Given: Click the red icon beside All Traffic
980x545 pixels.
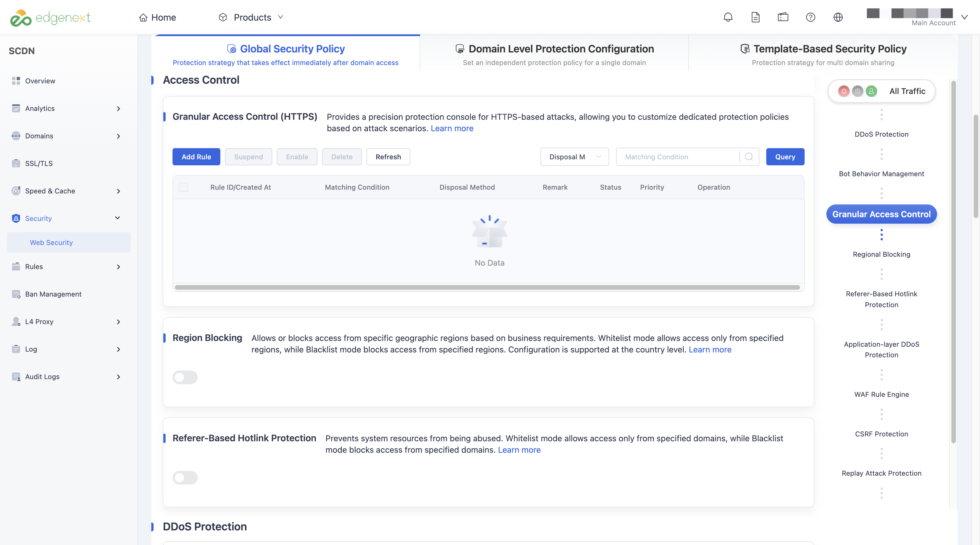Looking at the screenshot, I should point(843,91).
